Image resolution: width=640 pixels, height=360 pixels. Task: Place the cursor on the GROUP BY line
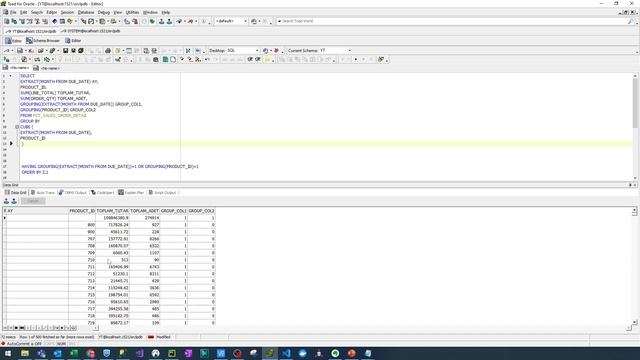tap(30, 121)
